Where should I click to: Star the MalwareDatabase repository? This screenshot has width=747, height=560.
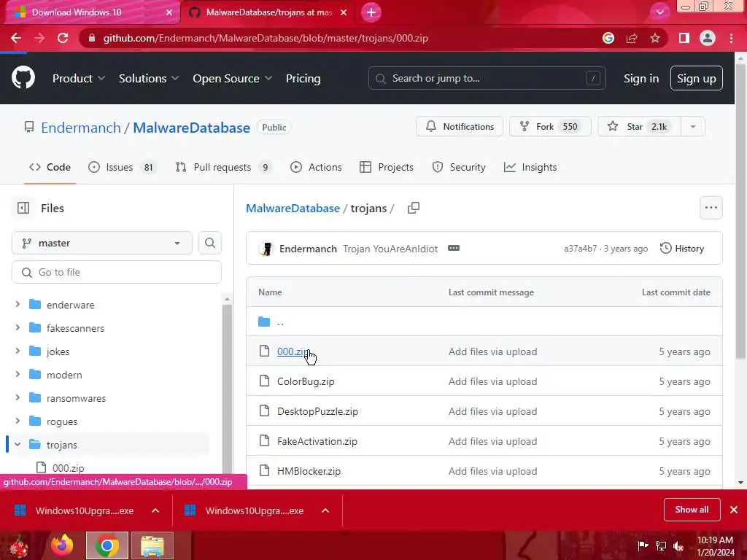[640, 127]
